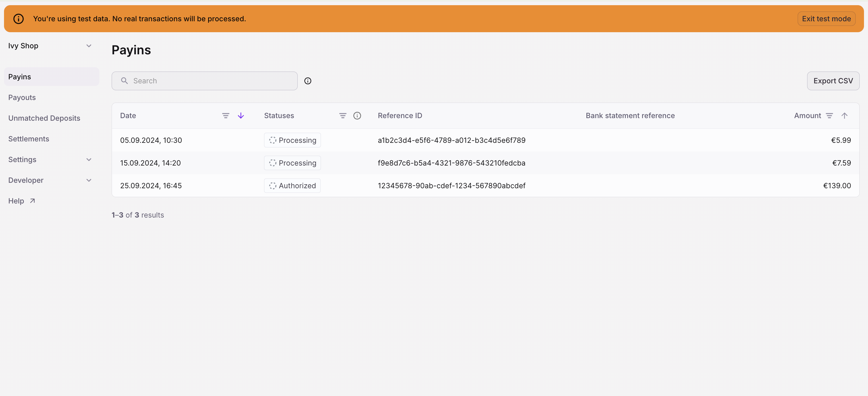Open the Unmatched Deposits page
868x396 pixels.
(x=44, y=118)
